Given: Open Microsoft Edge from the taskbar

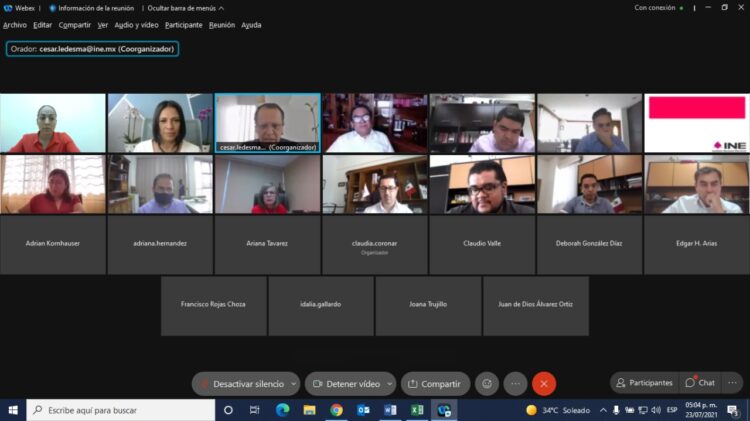Looking at the screenshot, I should [x=282, y=410].
